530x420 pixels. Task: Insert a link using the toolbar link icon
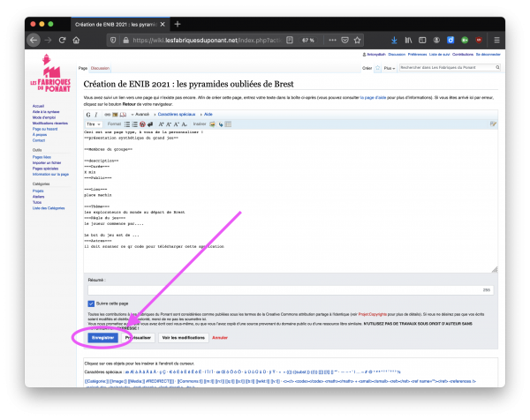(108, 115)
